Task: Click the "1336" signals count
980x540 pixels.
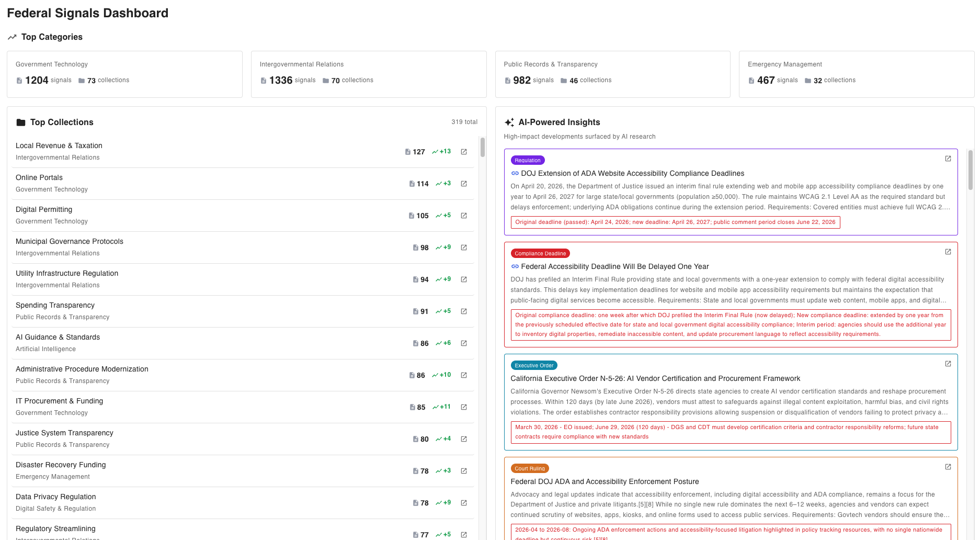Action: (281, 80)
